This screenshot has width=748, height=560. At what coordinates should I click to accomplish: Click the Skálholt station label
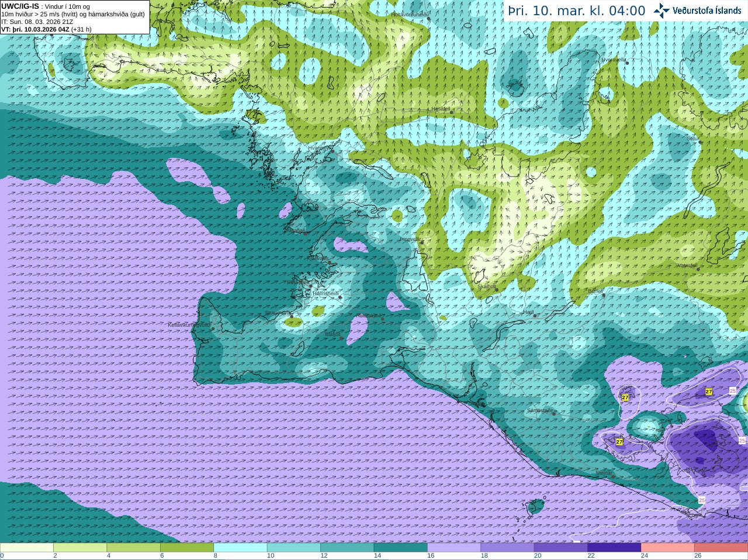(487, 286)
